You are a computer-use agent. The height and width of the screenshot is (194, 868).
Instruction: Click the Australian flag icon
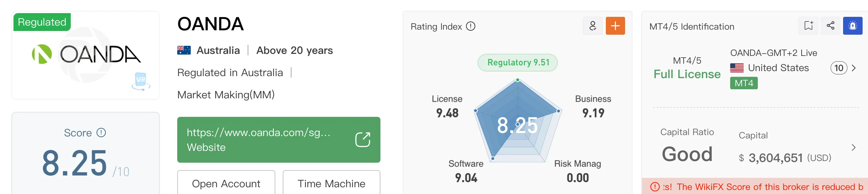(x=184, y=51)
